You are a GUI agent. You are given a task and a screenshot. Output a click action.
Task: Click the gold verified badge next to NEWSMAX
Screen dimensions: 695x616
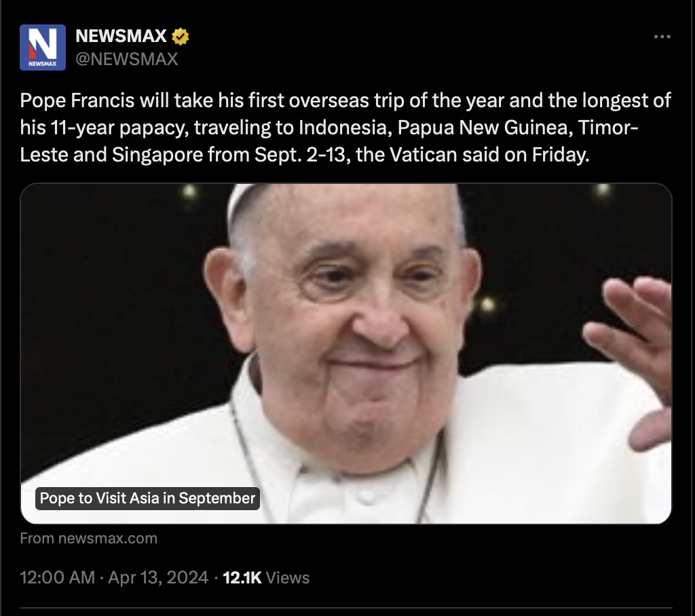[180, 37]
